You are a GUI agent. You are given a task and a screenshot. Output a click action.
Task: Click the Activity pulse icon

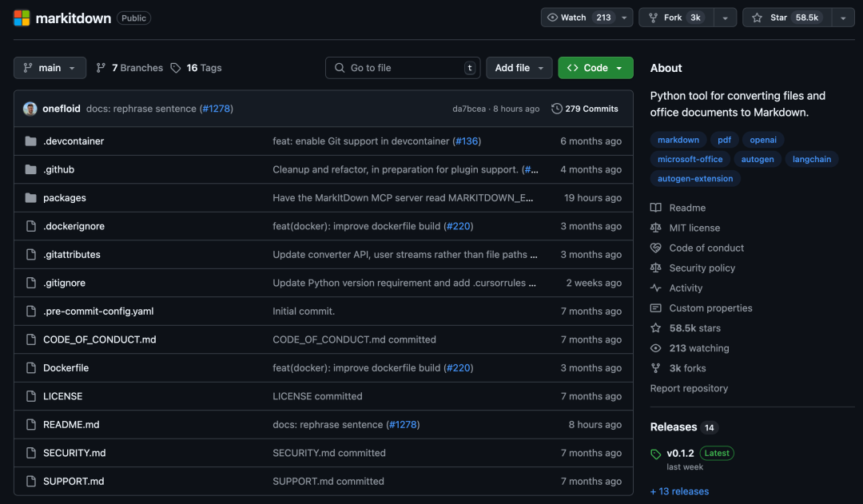pos(655,288)
